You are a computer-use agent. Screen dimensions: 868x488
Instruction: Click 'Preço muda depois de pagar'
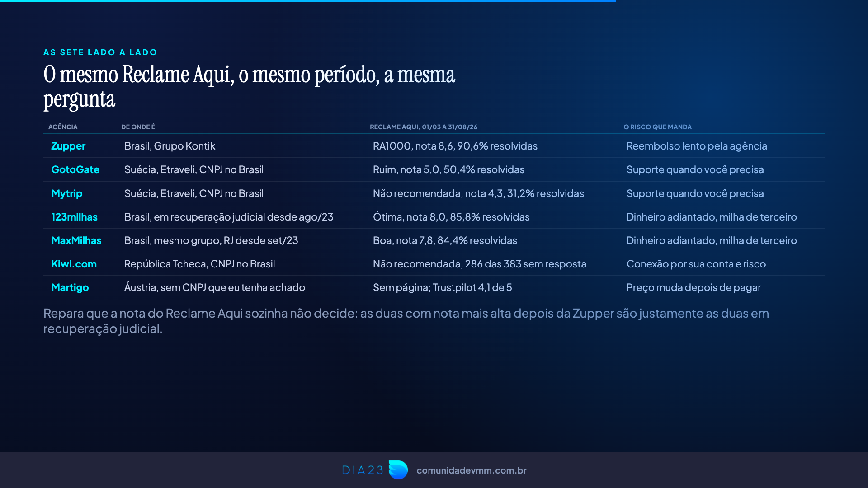click(694, 287)
